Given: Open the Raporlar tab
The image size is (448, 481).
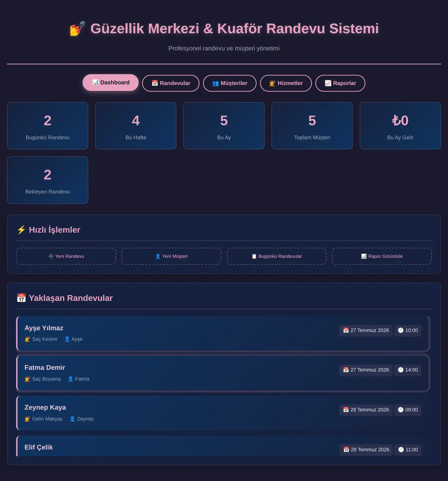Looking at the screenshot, I should click(340, 83).
